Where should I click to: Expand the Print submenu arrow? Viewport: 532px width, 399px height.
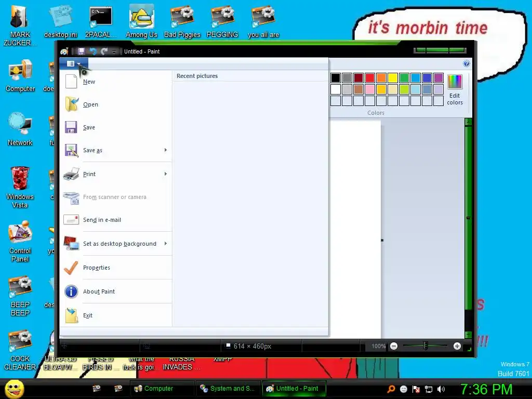166,174
